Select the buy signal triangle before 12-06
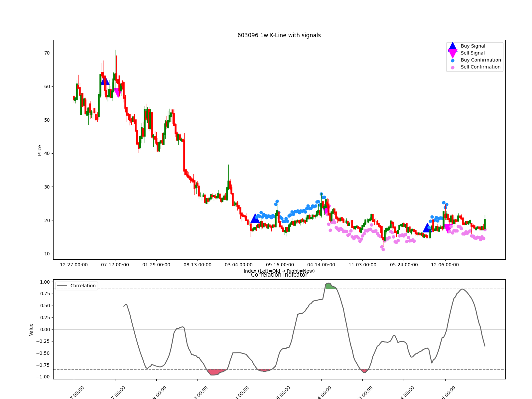The width and height of the screenshot is (532, 399). click(427, 228)
